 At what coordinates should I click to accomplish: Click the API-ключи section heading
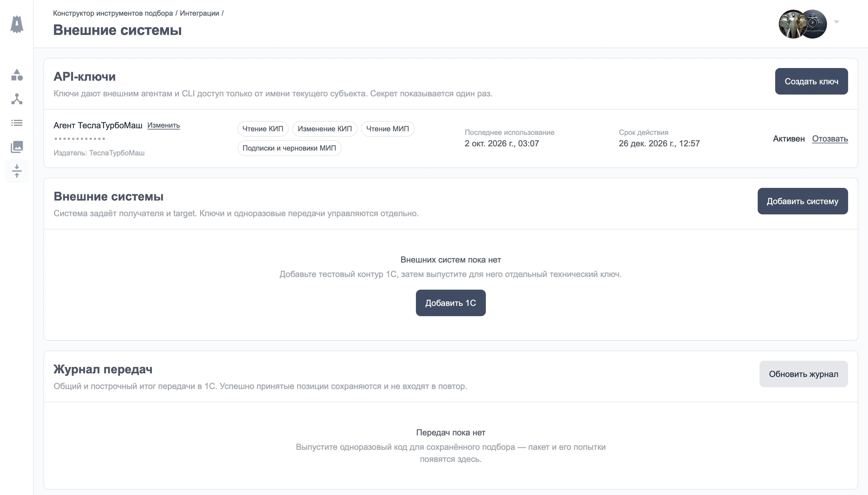[85, 76]
